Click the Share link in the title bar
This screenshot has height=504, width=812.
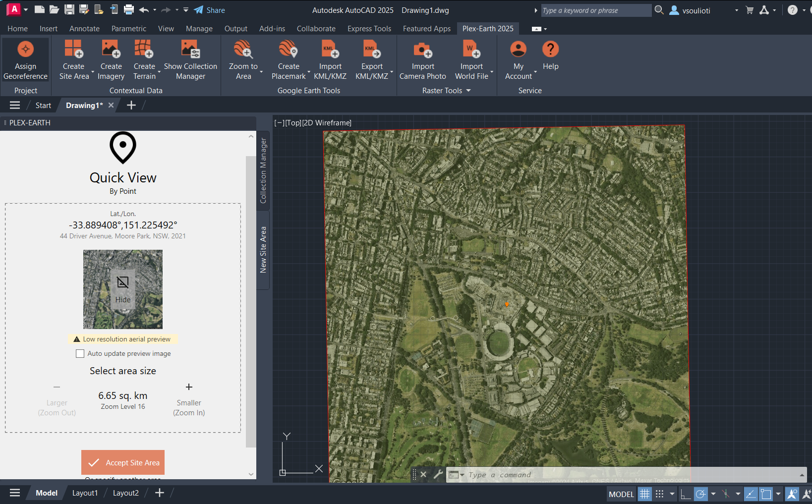[210, 10]
